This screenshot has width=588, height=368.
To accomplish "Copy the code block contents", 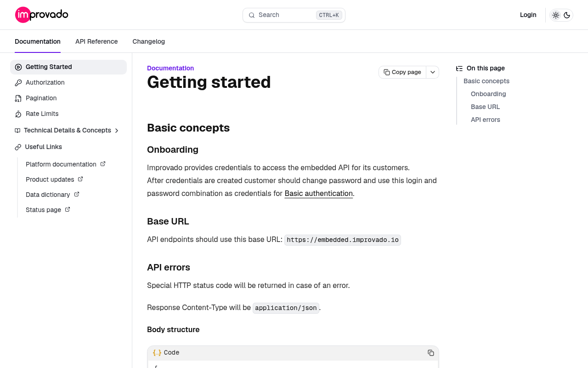I will pos(431,353).
